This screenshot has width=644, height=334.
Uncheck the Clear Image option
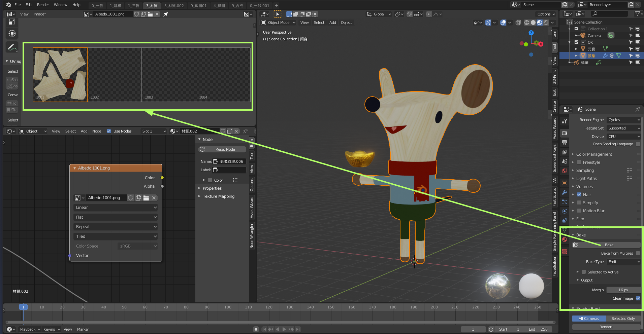pos(638,298)
